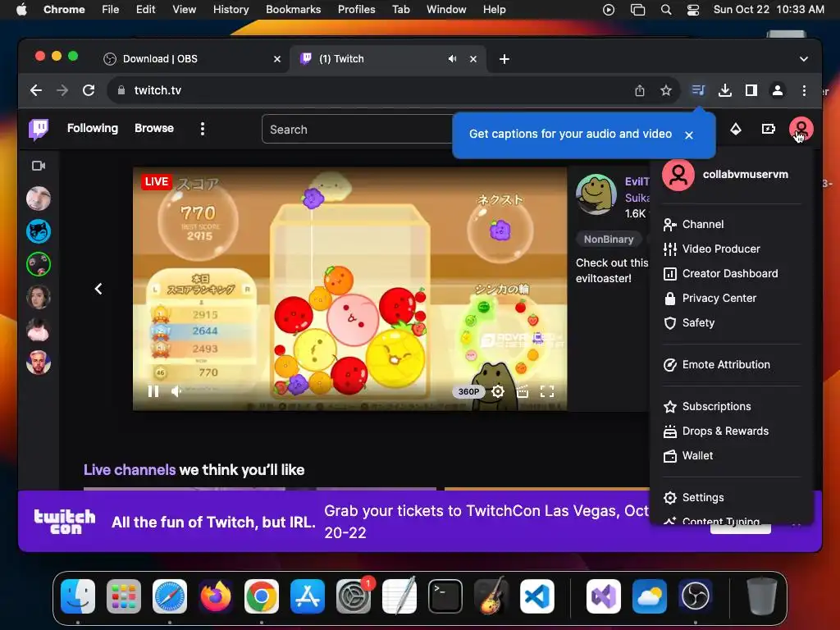Dismiss the captions tooltip
Viewport: 840px width, 630px height.
click(689, 135)
